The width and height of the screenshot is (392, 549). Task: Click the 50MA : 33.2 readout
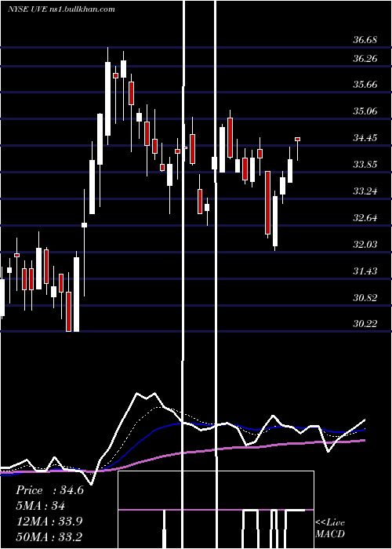click(x=49, y=536)
